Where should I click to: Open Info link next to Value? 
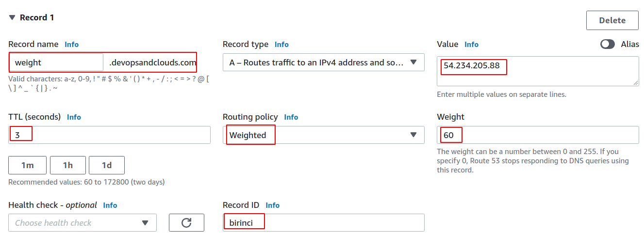point(471,45)
